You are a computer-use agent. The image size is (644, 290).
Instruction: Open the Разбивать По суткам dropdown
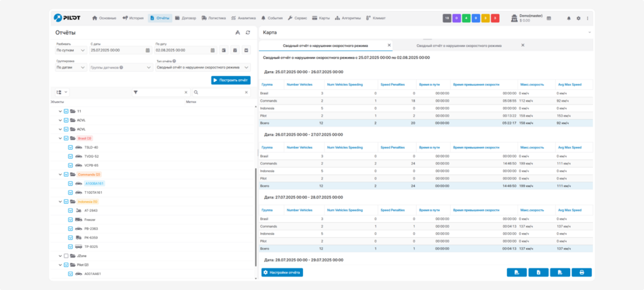point(71,50)
